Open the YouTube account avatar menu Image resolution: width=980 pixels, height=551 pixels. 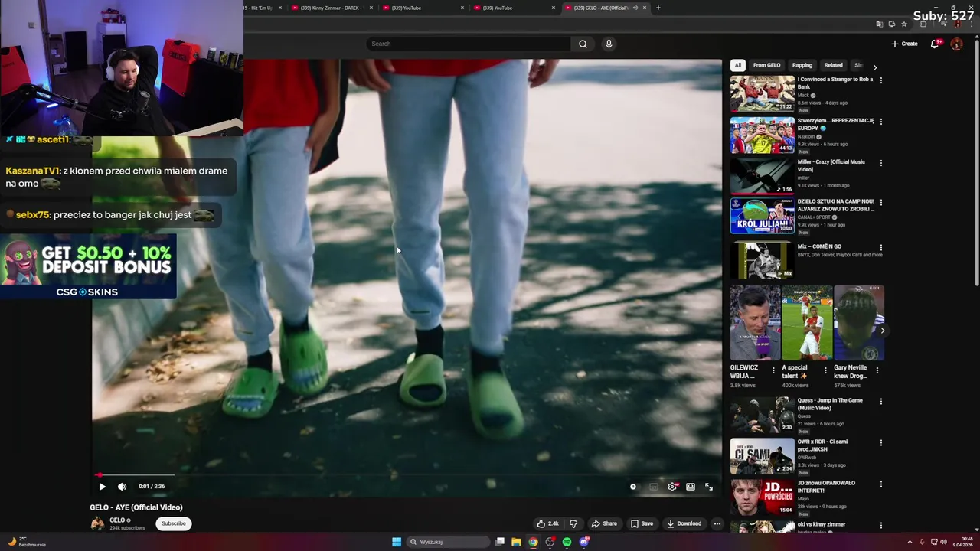coord(956,44)
